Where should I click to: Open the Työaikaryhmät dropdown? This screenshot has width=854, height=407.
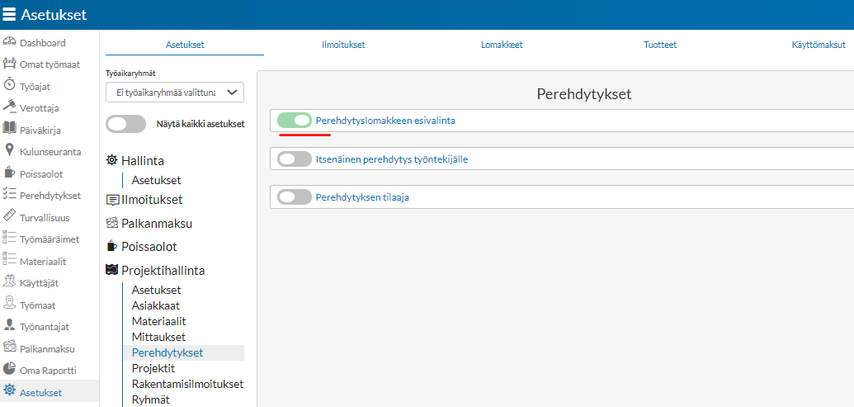click(x=175, y=93)
